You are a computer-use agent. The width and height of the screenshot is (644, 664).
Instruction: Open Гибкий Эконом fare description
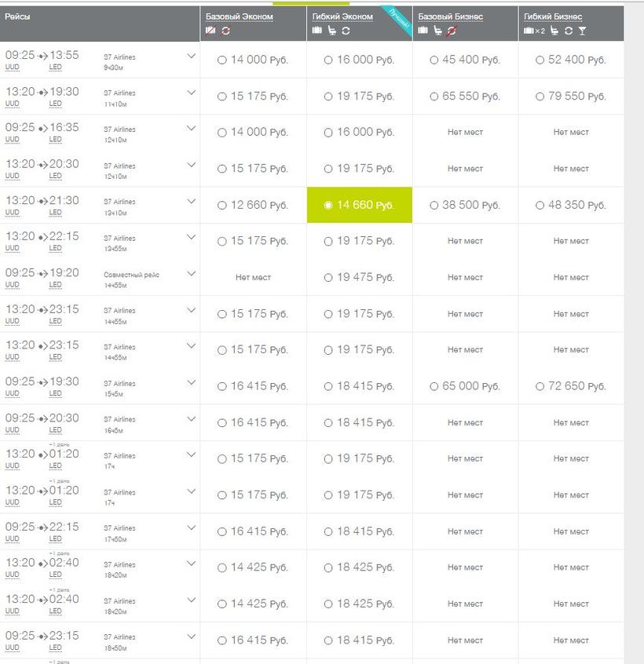[x=342, y=16]
